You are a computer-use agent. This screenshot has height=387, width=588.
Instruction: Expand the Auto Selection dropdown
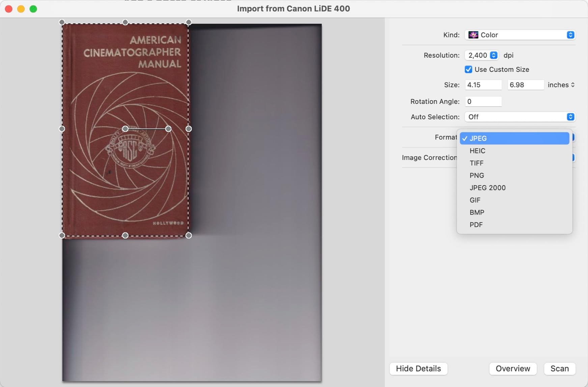click(x=520, y=117)
